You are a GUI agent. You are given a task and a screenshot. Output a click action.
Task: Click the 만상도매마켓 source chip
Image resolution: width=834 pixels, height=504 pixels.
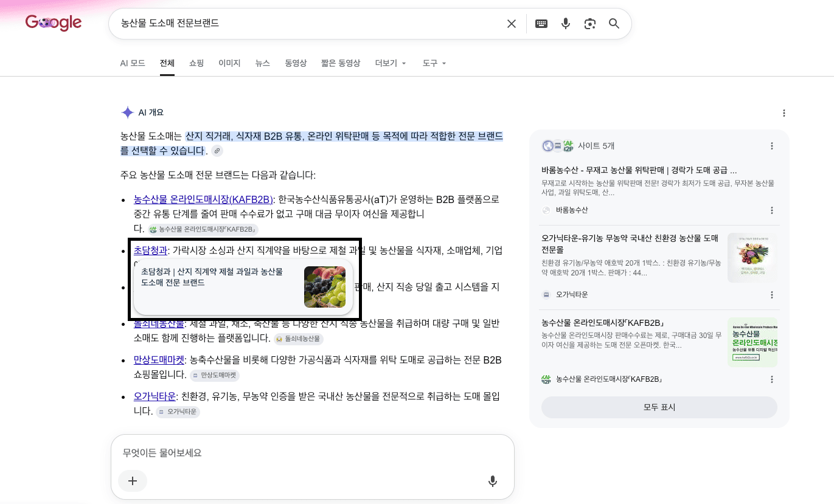215,375
